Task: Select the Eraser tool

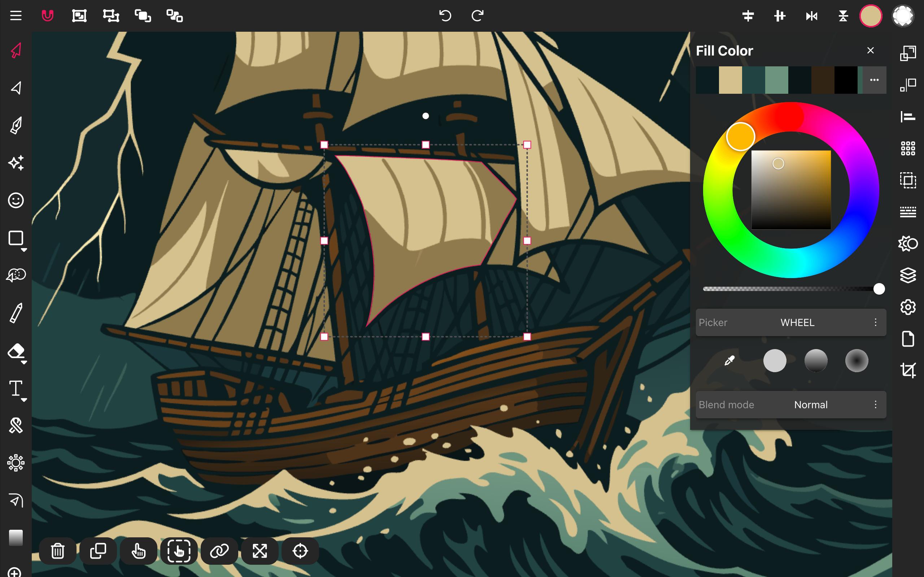Action: 16,351
